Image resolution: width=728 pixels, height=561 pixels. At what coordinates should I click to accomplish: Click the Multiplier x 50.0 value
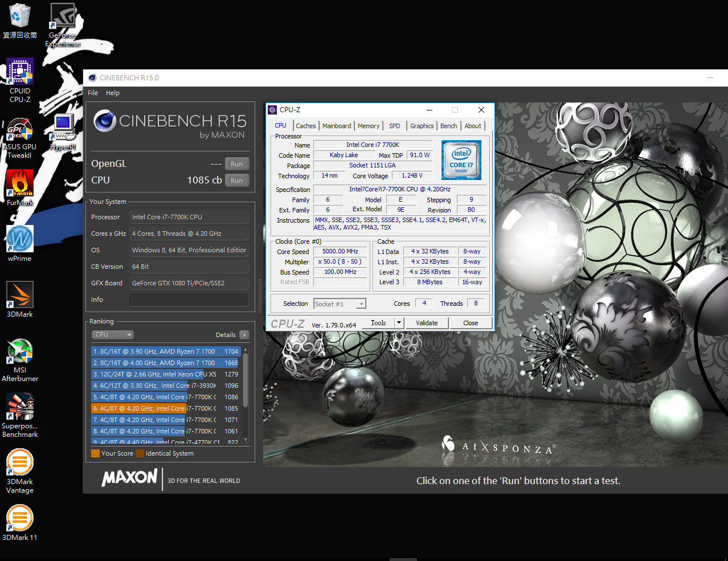[x=341, y=261]
